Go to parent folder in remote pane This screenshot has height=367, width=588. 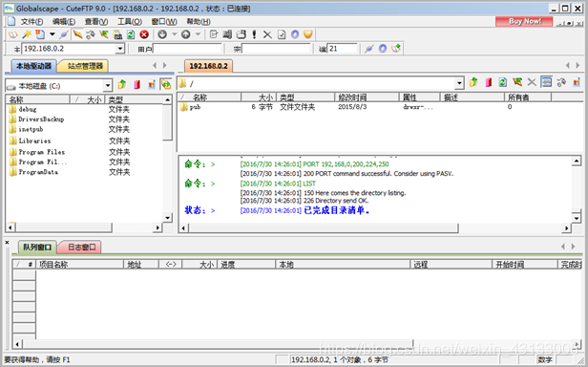pyautogui.click(x=473, y=82)
